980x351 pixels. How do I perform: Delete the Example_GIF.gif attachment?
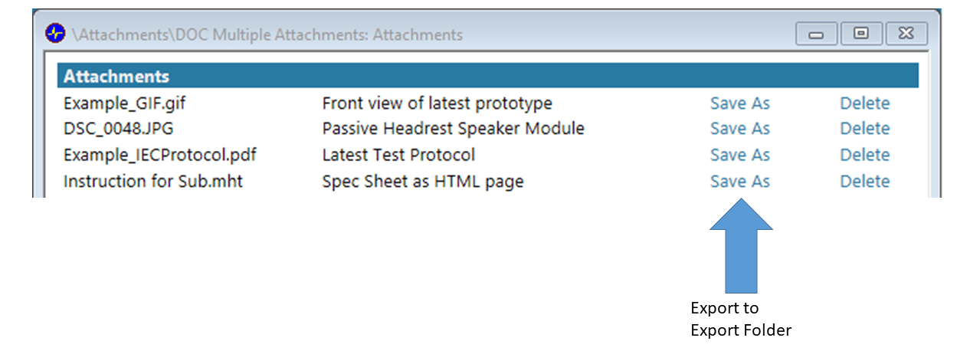864,103
